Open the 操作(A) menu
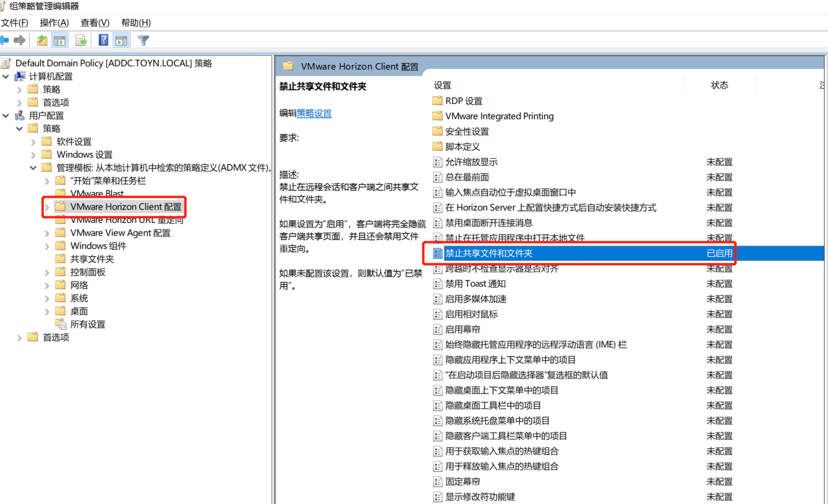Viewport: 828px width, 504px height. click(54, 23)
